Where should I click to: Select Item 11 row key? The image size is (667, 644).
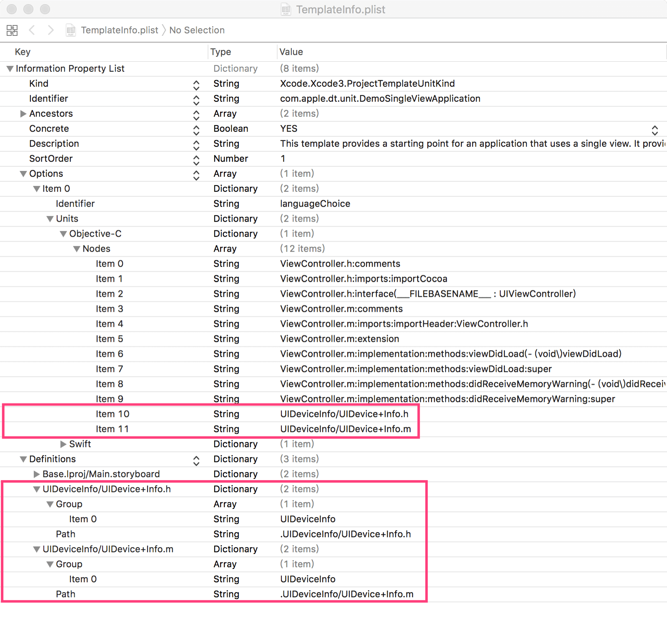coord(112,429)
